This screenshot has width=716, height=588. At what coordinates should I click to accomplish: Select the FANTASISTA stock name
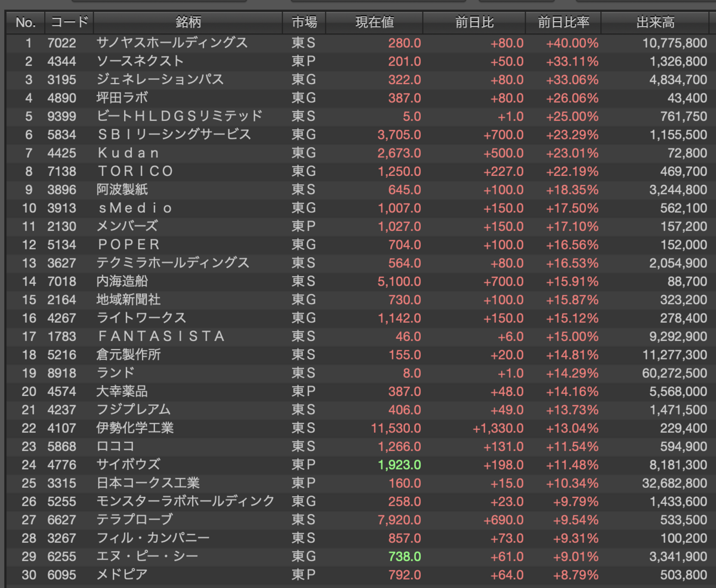coord(161,336)
